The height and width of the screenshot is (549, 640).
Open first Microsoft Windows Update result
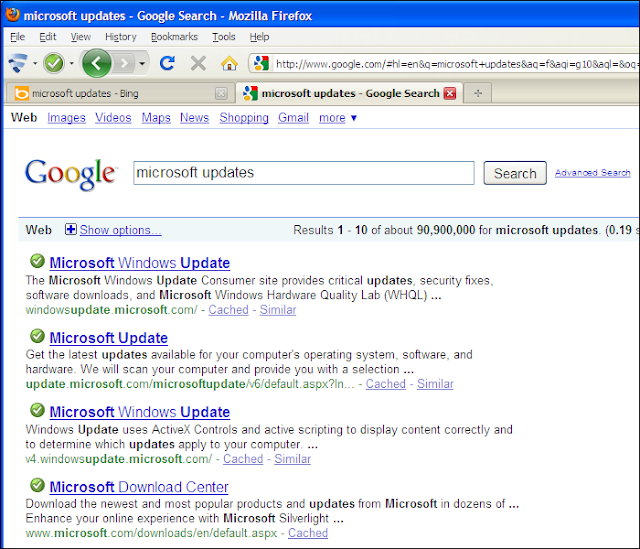[140, 263]
